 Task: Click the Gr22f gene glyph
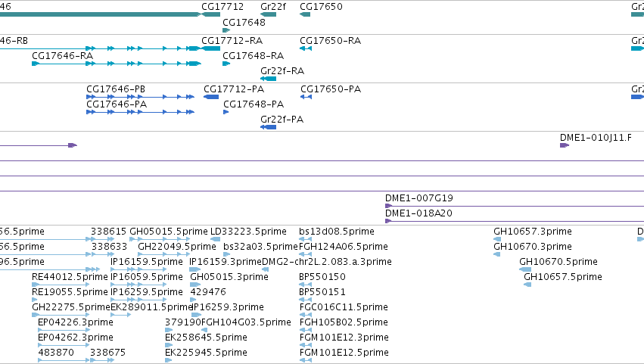[268, 14]
